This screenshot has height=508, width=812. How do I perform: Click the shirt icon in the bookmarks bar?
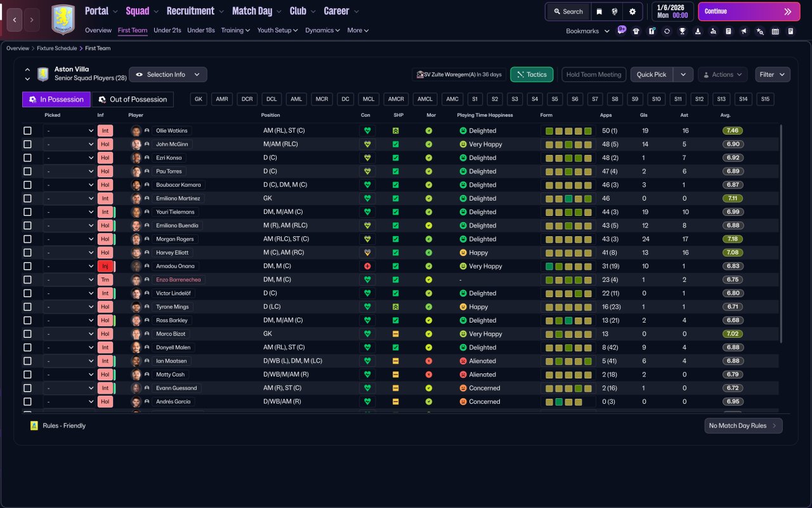point(636,31)
